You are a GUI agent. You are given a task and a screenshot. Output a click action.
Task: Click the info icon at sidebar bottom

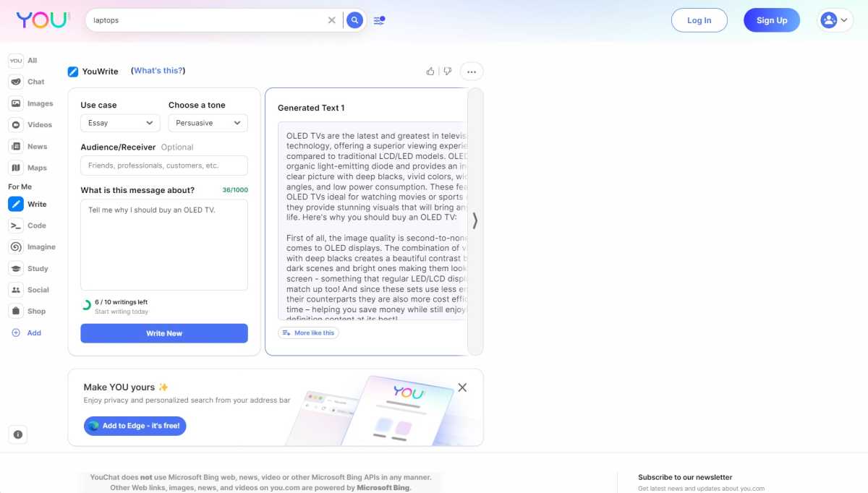18,434
